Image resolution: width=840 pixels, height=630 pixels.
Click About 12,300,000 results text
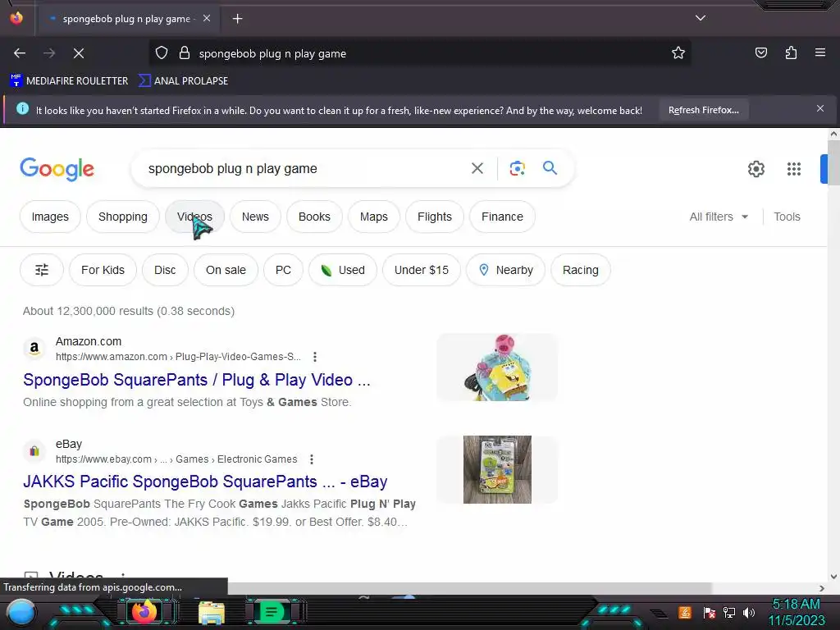[129, 311]
